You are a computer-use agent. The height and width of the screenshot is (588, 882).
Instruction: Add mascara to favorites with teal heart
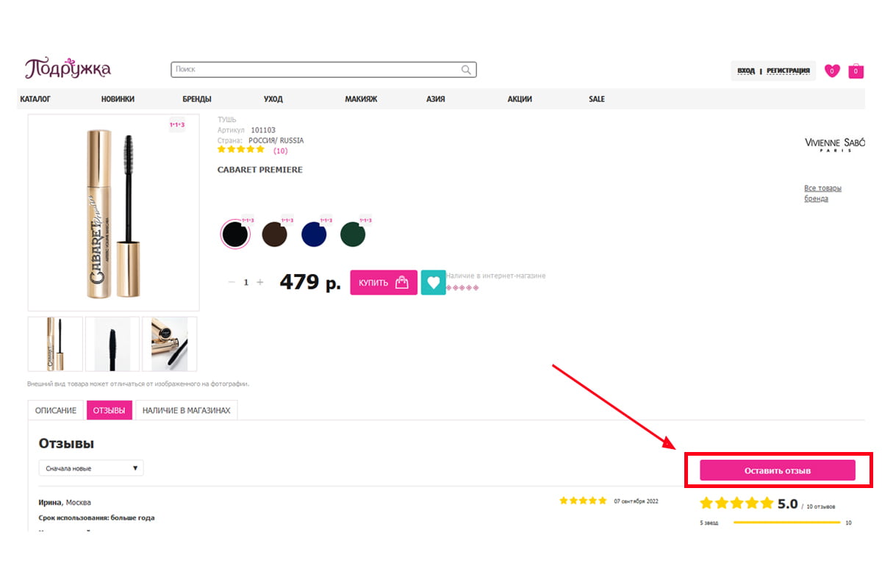[x=433, y=282]
